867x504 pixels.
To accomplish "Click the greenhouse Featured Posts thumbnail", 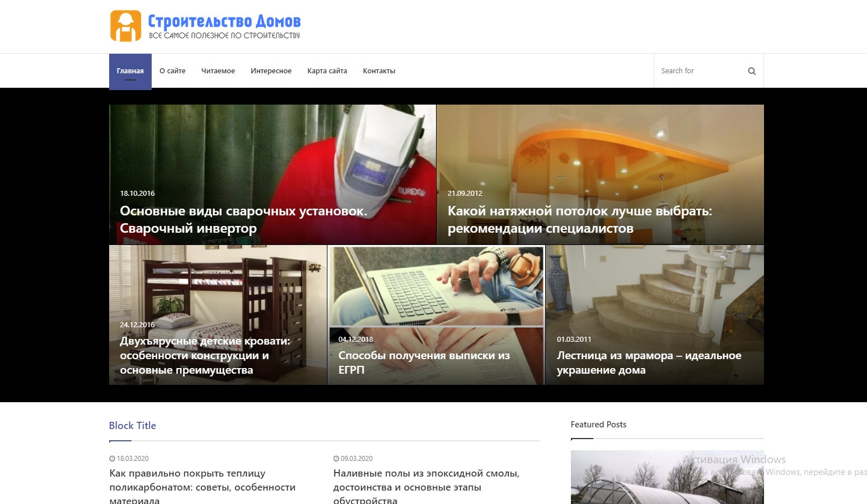I will 667,477.
